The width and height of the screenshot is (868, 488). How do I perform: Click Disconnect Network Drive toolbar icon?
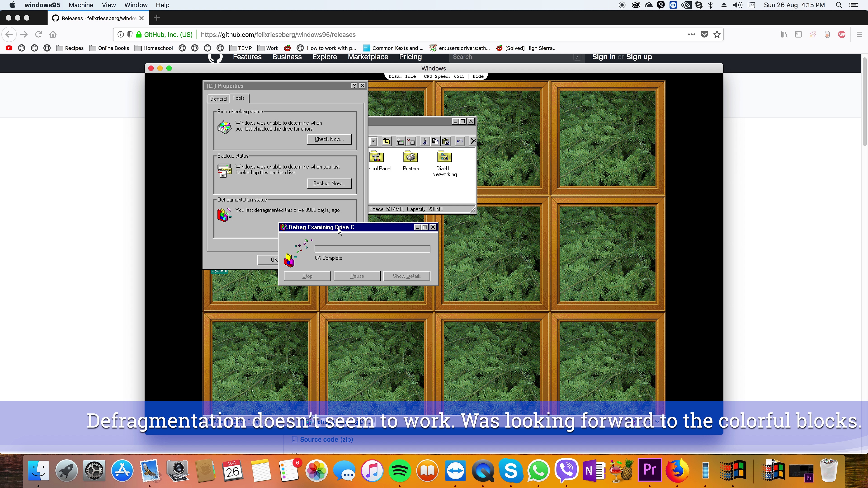click(x=411, y=141)
